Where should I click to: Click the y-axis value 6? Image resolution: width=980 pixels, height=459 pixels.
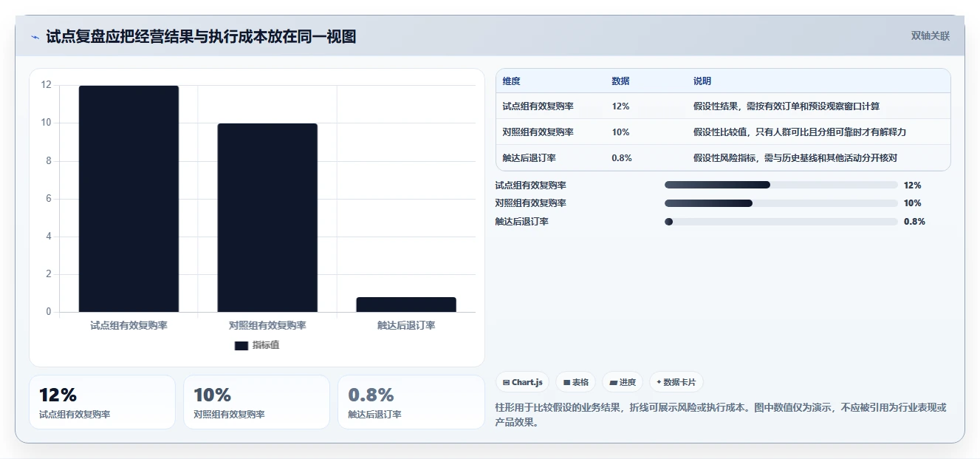(49, 199)
